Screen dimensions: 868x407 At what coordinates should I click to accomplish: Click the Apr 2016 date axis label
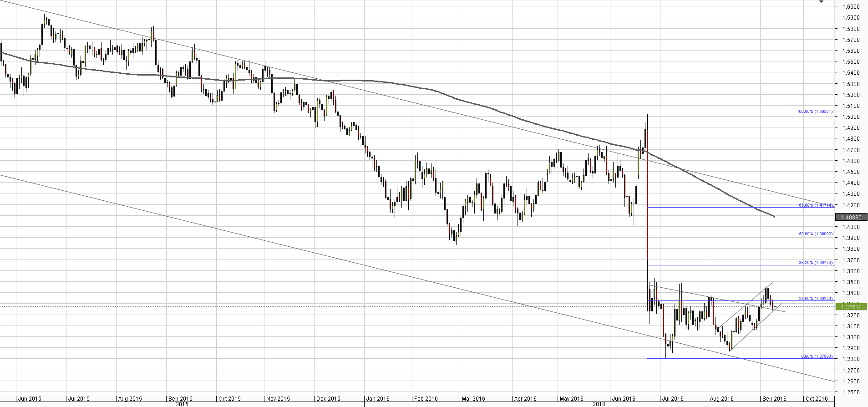(x=525, y=399)
